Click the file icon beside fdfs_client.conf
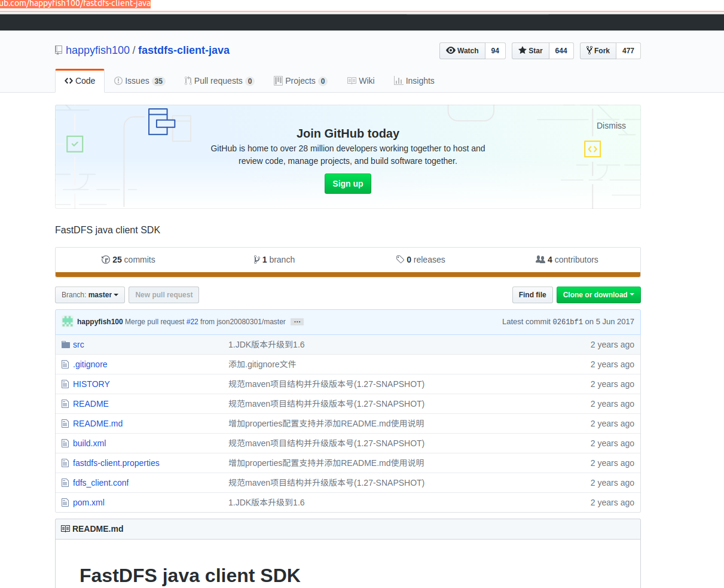The height and width of the screenshot is (588, 724). [65, 483]
